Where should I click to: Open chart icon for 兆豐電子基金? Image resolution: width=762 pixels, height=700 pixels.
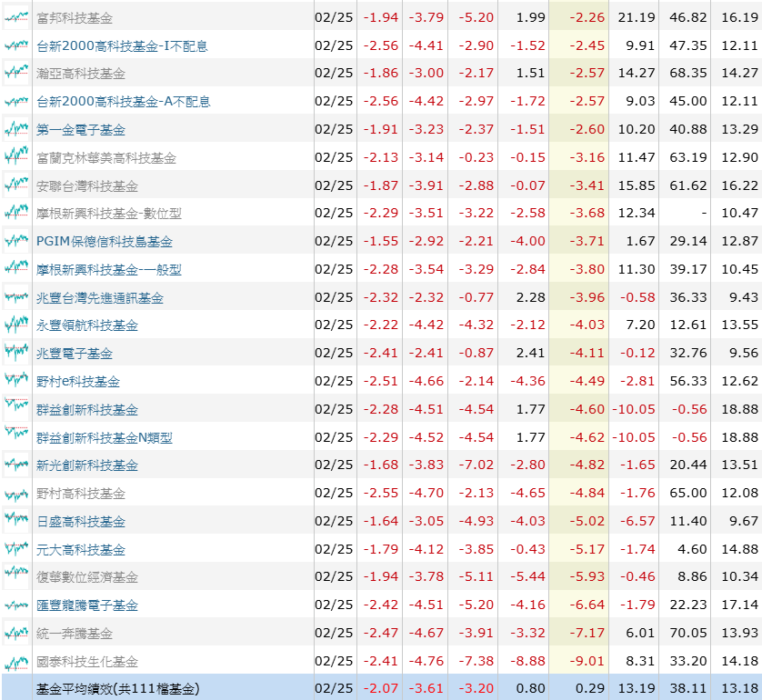(x=16, y=353)
